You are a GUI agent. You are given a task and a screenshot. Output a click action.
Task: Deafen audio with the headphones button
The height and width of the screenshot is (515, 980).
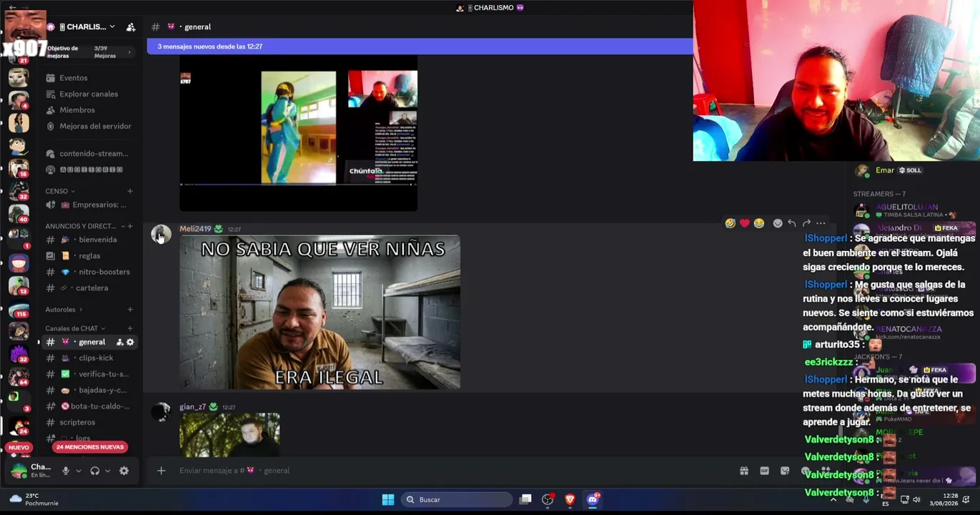pyautogui.click(x=94, y=471)
